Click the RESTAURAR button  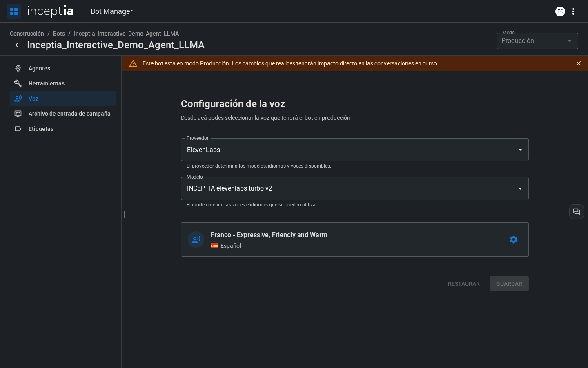pyautogui.click(x=464, y=284)
